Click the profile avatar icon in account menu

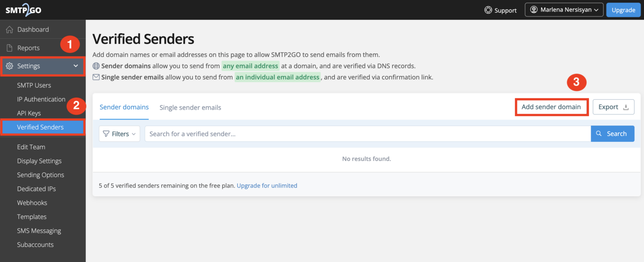pyautogui.click(x=535, y=9)
